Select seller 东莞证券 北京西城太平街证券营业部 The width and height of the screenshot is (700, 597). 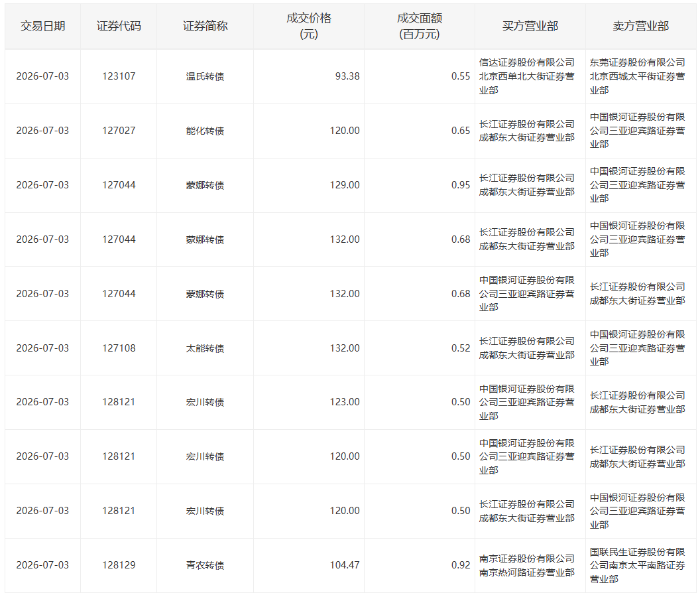point(638,76)
